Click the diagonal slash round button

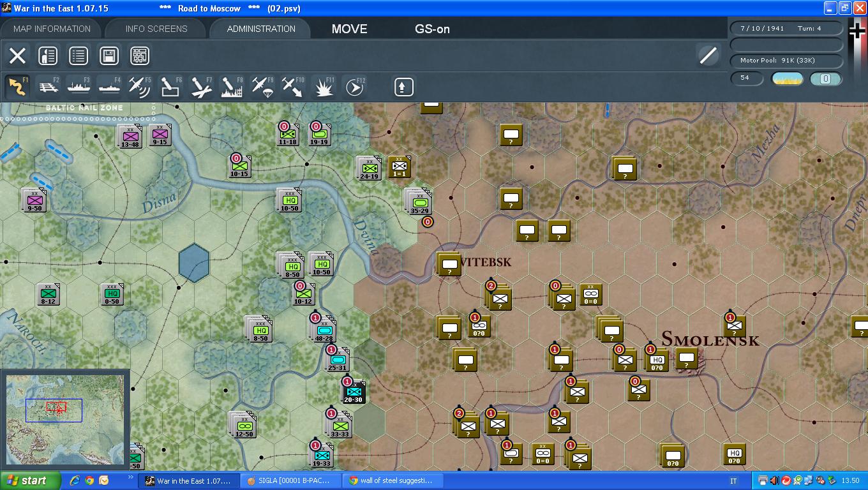[708, 56]
